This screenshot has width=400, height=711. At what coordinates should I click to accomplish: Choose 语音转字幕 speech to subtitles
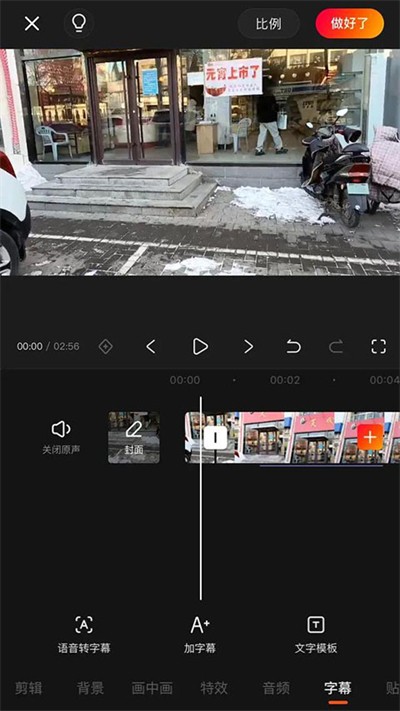(84, 634)
